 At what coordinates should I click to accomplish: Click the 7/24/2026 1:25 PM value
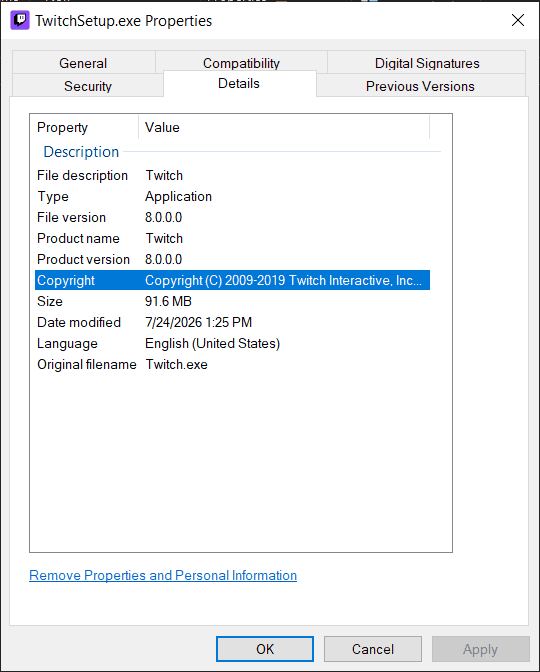tap(198, 322)
